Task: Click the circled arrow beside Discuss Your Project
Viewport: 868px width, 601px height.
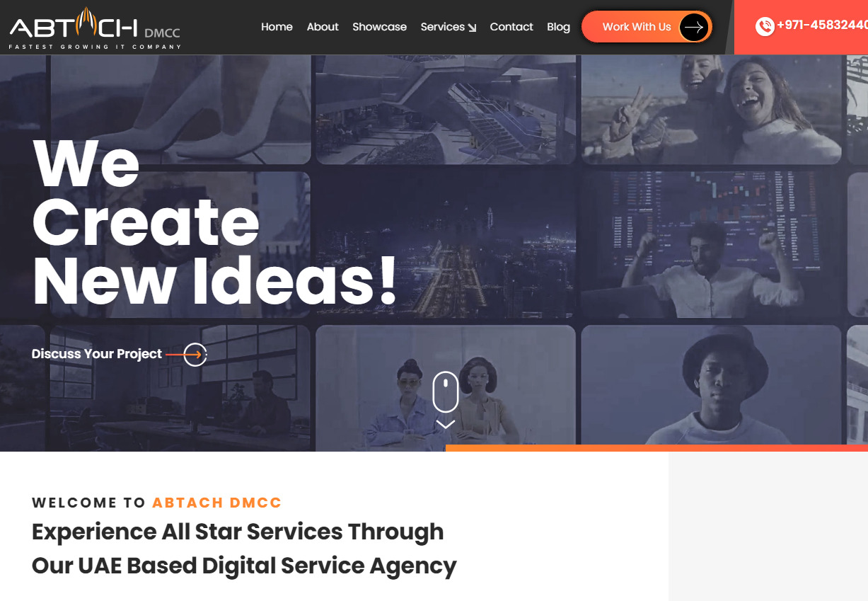Action: (x=195, y=355)
